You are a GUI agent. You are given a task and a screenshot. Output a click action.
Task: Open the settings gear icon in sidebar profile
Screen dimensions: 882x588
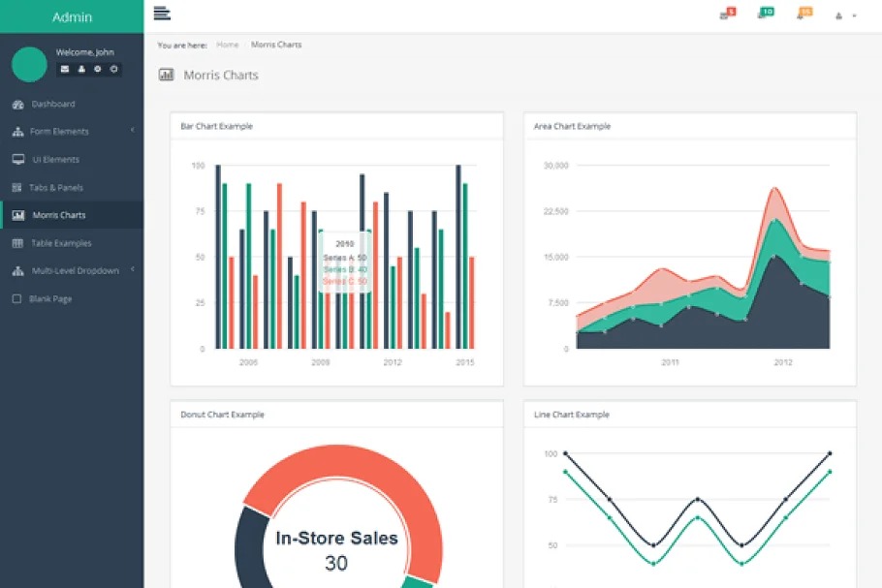tap(98, 69)
